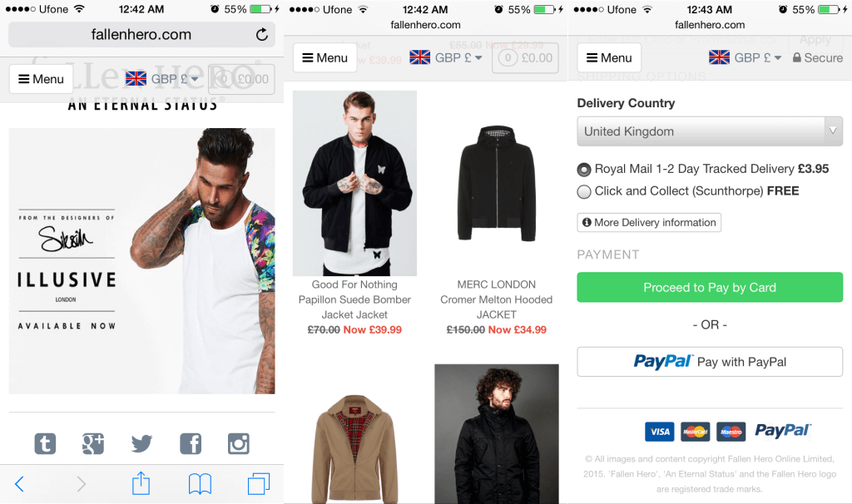Tap the Instagram camera icon
852x504 pixels.
click(x=239, y=443)
